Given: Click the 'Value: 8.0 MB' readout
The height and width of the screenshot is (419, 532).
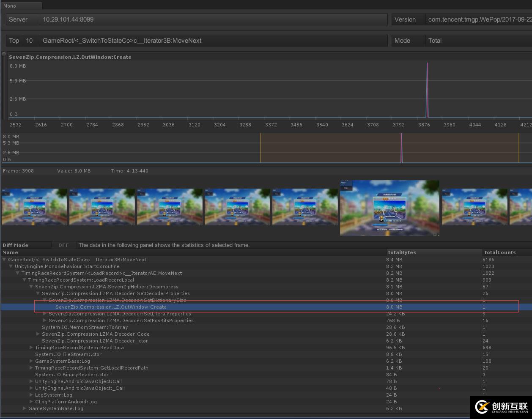Looking at the screenshot, I should 74,171.
